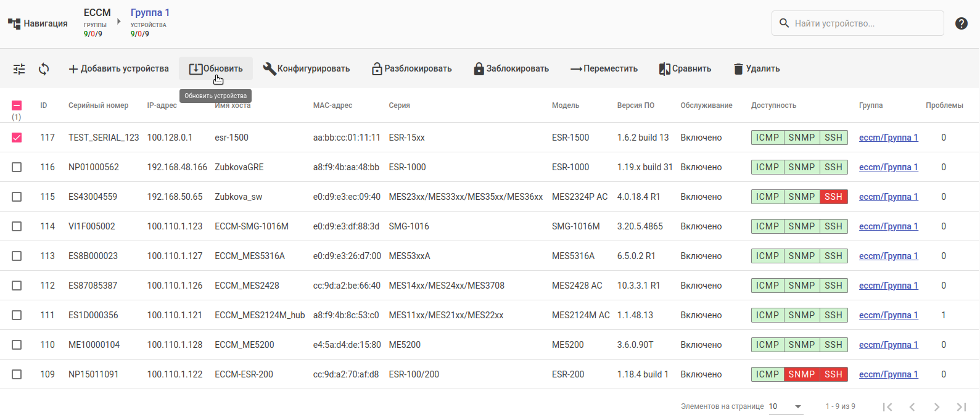Open the Группа 1 breadcrumb
The height and width of the screenshot is (420, 980).
click(150, 13)
